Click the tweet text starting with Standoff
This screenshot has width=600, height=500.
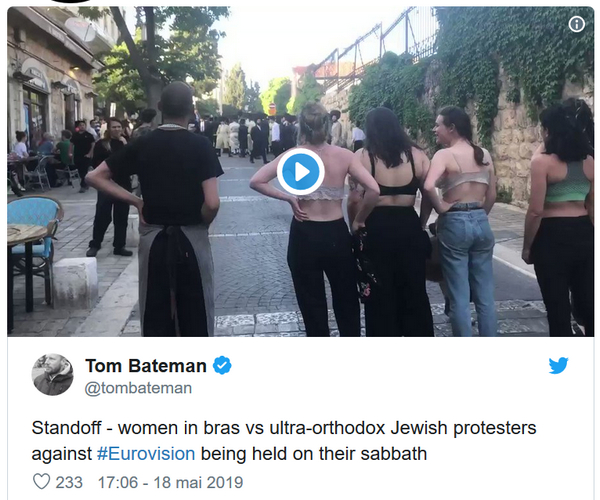tap(284, 441)
